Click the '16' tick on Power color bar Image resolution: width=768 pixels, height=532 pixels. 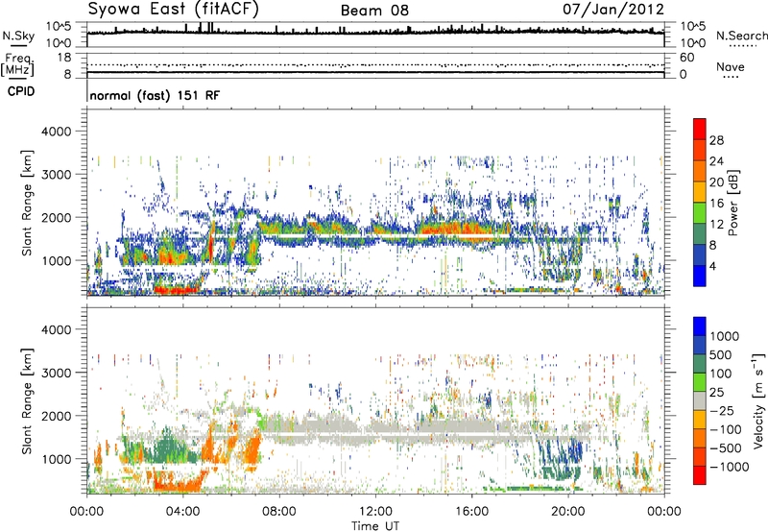716,204
